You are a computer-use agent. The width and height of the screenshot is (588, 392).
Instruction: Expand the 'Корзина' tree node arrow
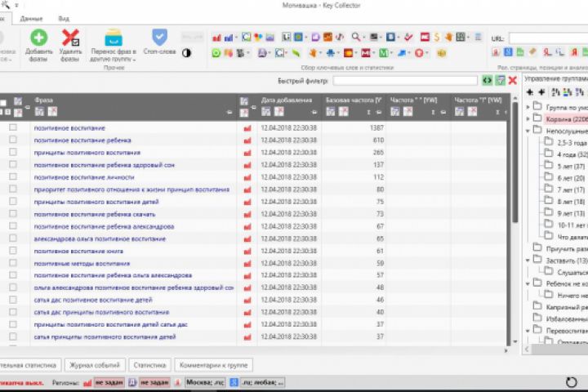(x=528, y=119)
